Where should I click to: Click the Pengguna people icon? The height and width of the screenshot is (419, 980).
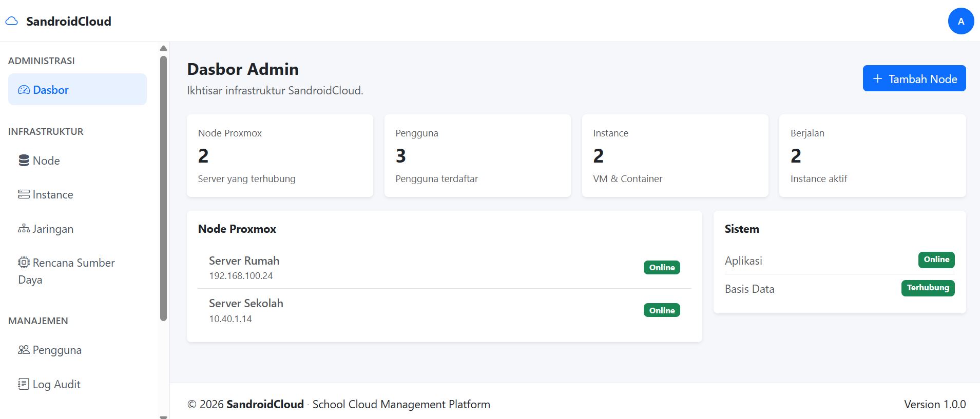[24, 350]
